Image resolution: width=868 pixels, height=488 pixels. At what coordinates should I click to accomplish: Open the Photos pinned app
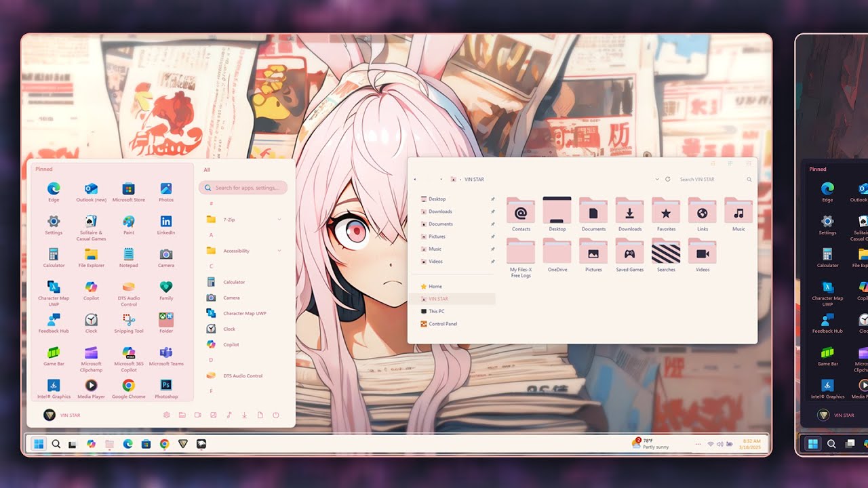(166, 191)
